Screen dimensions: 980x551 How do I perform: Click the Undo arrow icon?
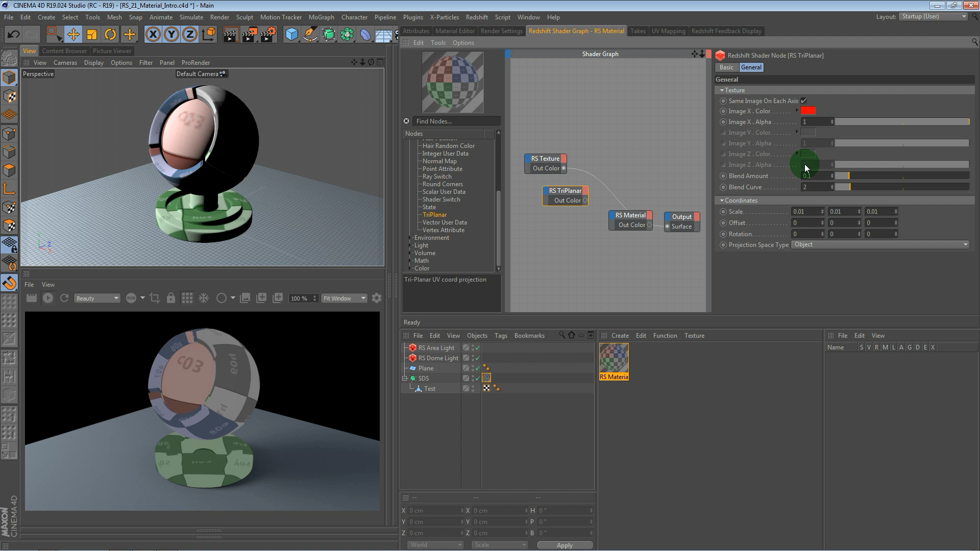point(14,35)
